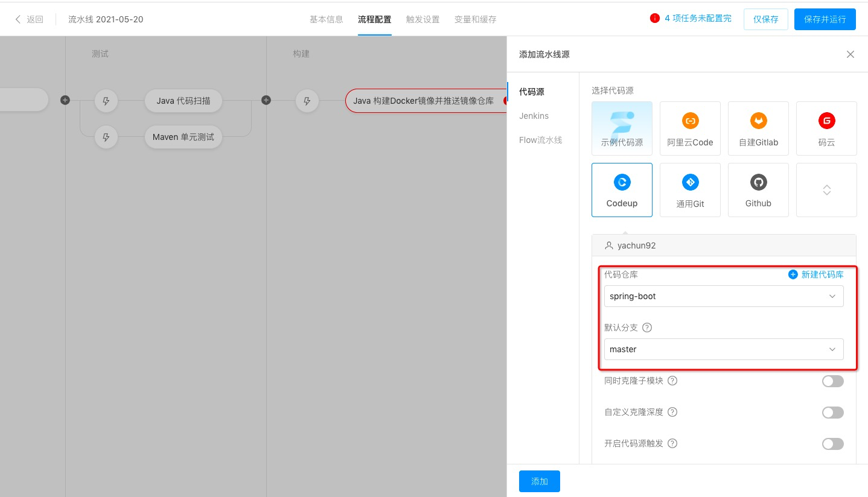Open help icon next to 同时克隆子模块

(x=672, y=381)
